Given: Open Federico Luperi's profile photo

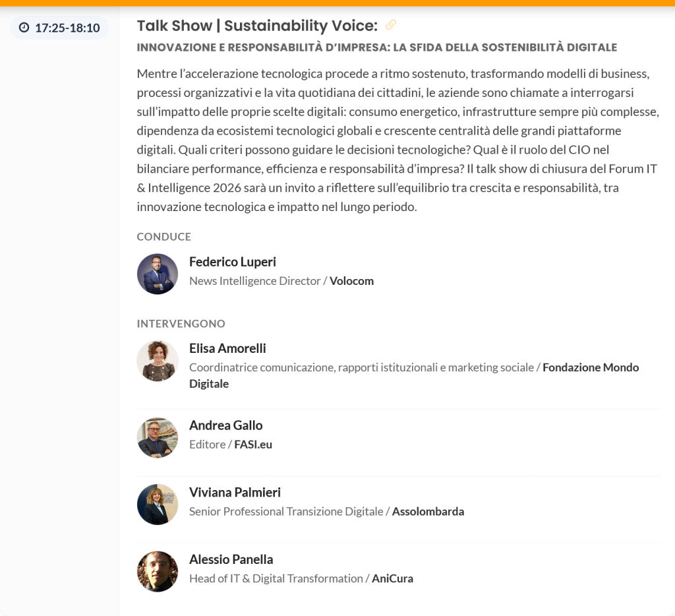Looking at the screenshot, I should (158, 274).
